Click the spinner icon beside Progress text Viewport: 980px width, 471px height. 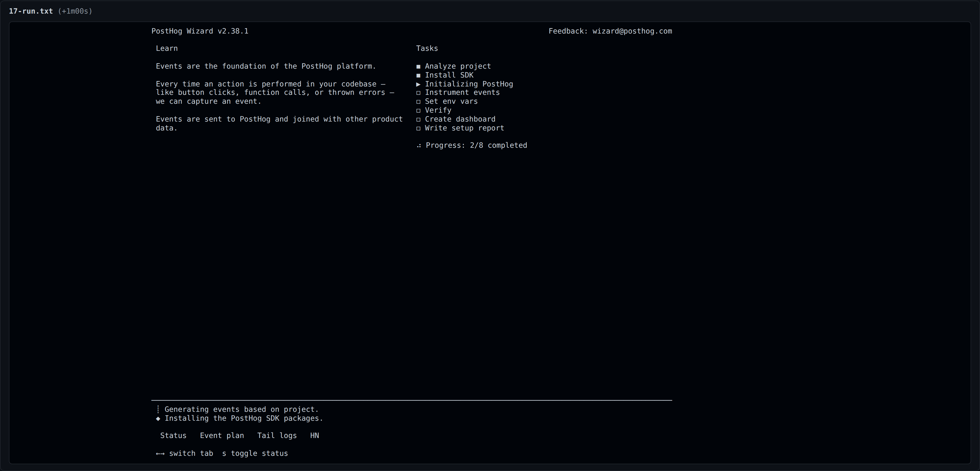(419, 146)
